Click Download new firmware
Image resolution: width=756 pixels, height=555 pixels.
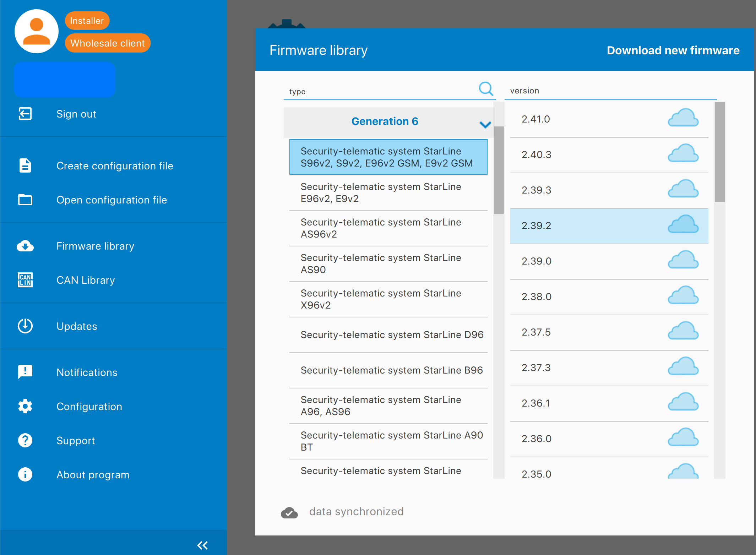[x=673, y=50]
